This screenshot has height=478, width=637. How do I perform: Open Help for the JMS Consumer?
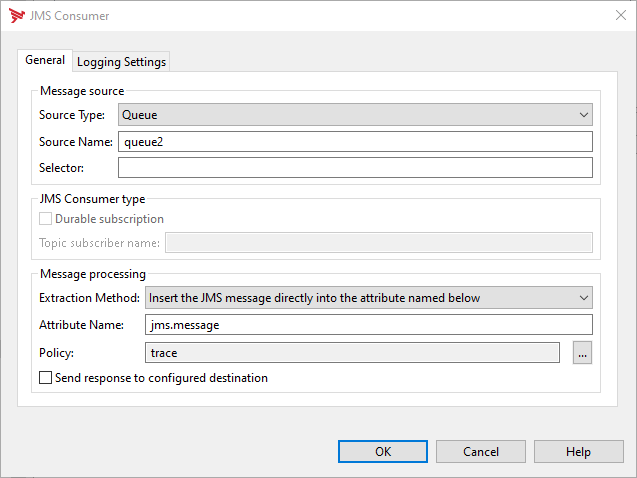(578, 451)
